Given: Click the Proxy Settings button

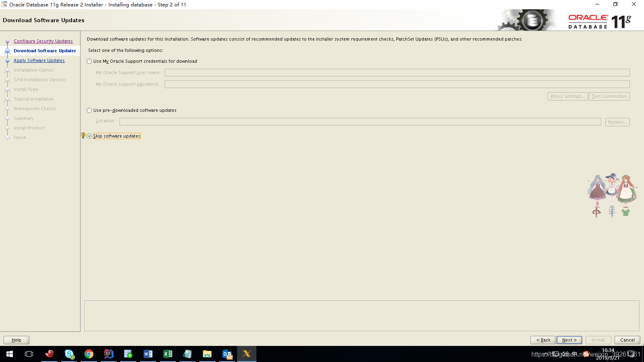Looking at the screenshot, I should [568, 97].
